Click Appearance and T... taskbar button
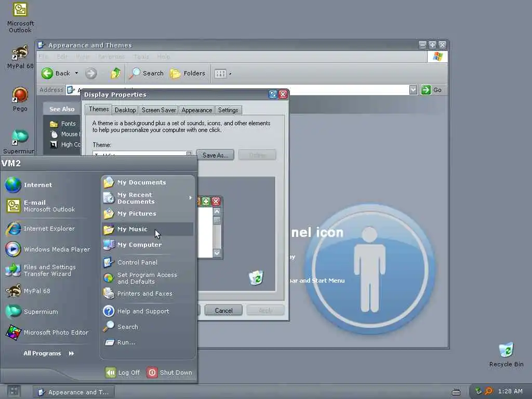Screen dimensions: 532x399 74,392
